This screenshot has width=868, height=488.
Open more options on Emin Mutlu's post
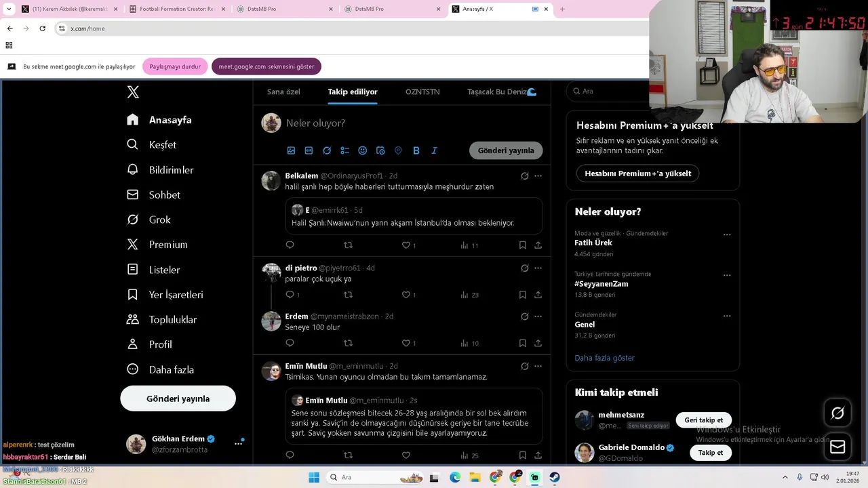tap(538, 366)
